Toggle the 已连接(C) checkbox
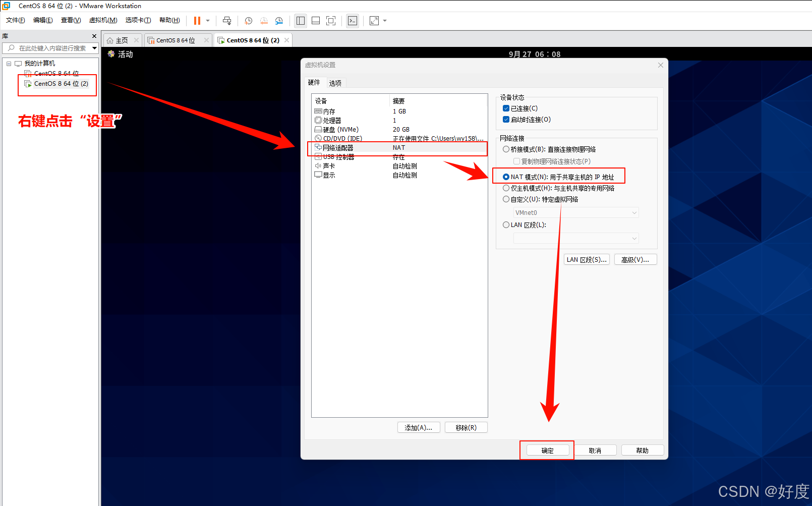The image size is (812, 506). pos(506,108)
